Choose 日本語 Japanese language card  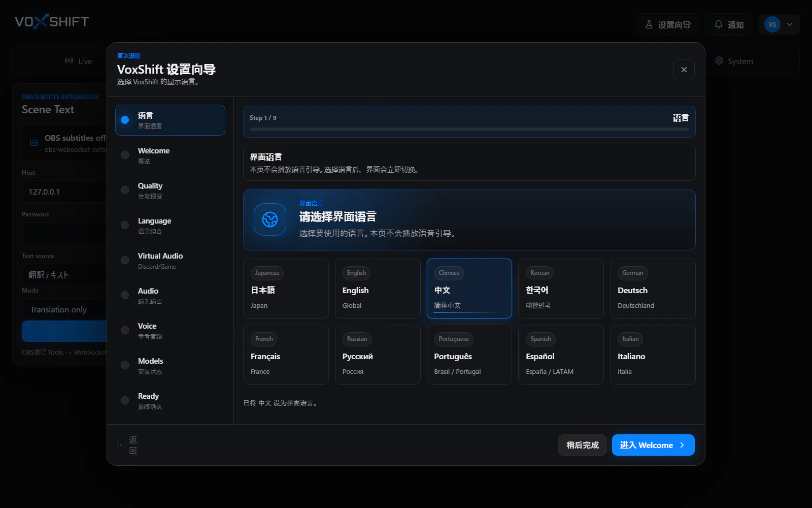click(x=286, y=289)
